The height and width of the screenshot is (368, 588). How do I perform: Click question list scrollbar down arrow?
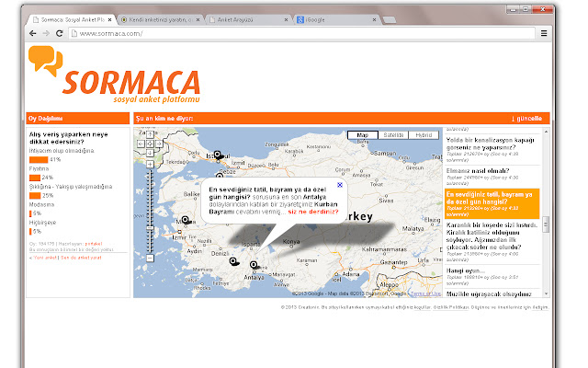(546, 293)
